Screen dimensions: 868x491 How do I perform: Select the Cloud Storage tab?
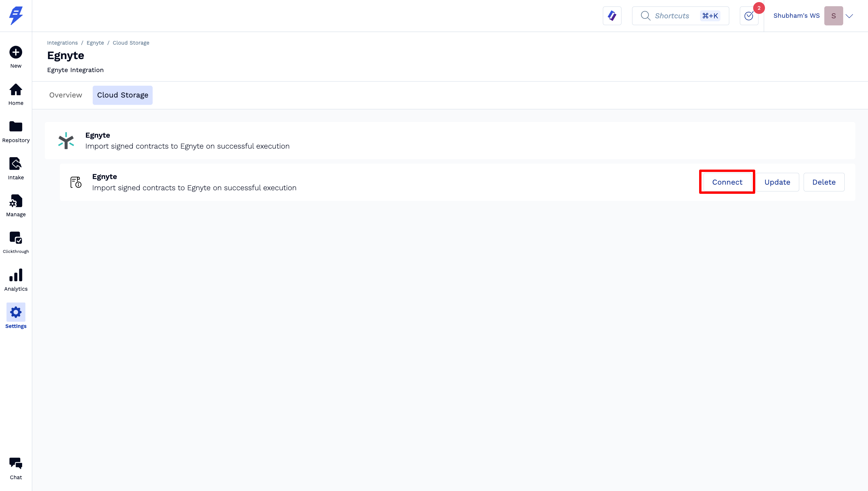(x=123, y=95)
